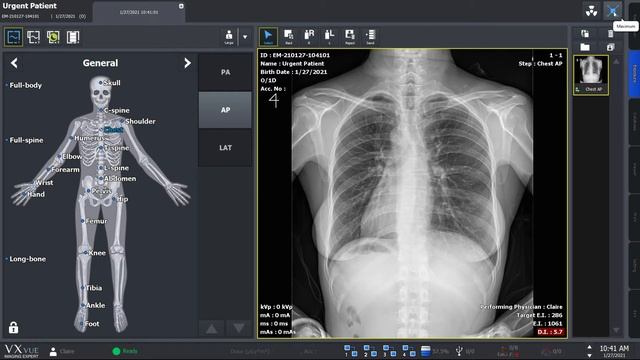Switch to the second layout view icon
Image resolution: width=640 pixels, height=360 pixels.
tap(33, 37)
